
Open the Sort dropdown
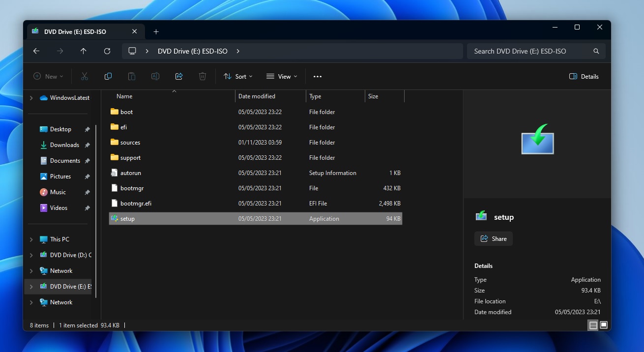[238, 76]
